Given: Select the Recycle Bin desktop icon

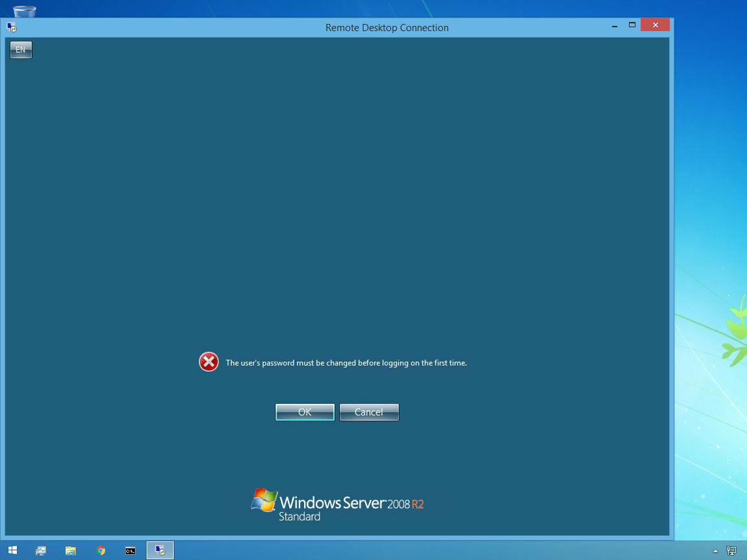Looking at the screenshot, I should pyautogui.click(x=25, y=10).
